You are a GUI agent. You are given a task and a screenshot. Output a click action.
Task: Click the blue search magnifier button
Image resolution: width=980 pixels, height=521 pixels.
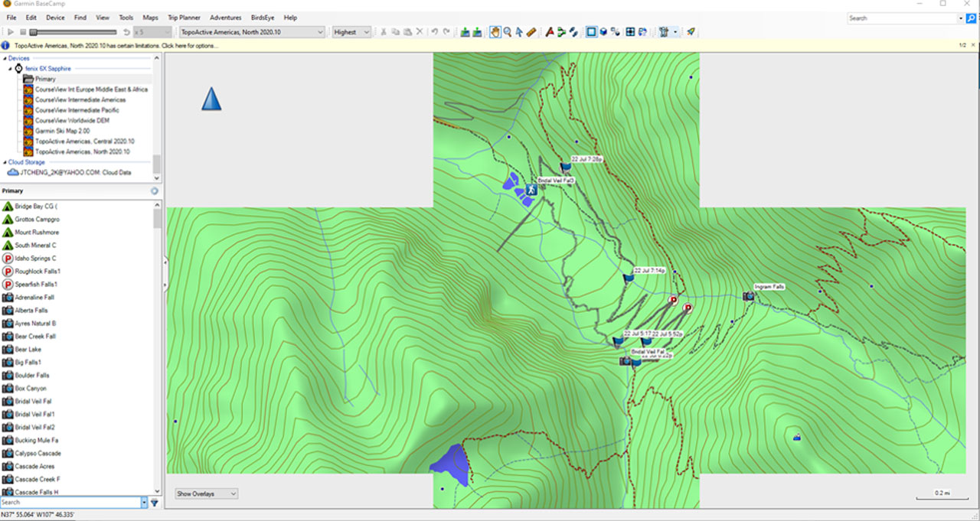pos(972,18)
